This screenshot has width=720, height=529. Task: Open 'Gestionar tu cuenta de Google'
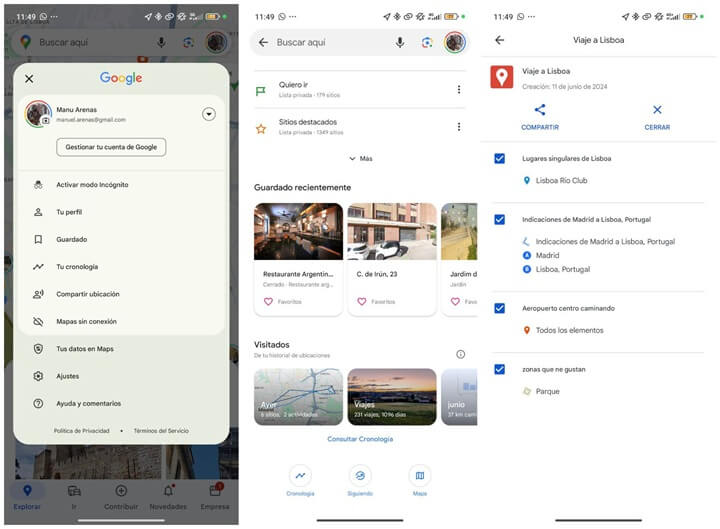coord(111,147)
